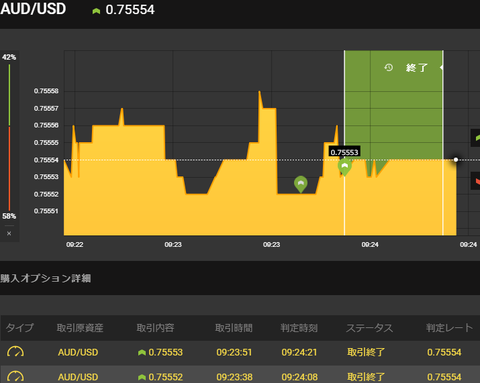Click the 09:23:38 trade time cell
Screen dimensions: 480x383
[x=234, y=377]
